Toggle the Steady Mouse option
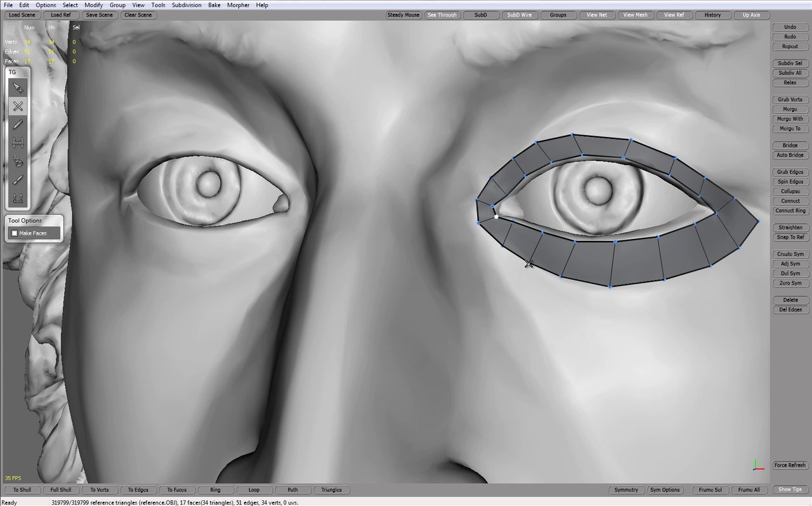Screen dimensions: 812x506 click(x=403, y=15)
